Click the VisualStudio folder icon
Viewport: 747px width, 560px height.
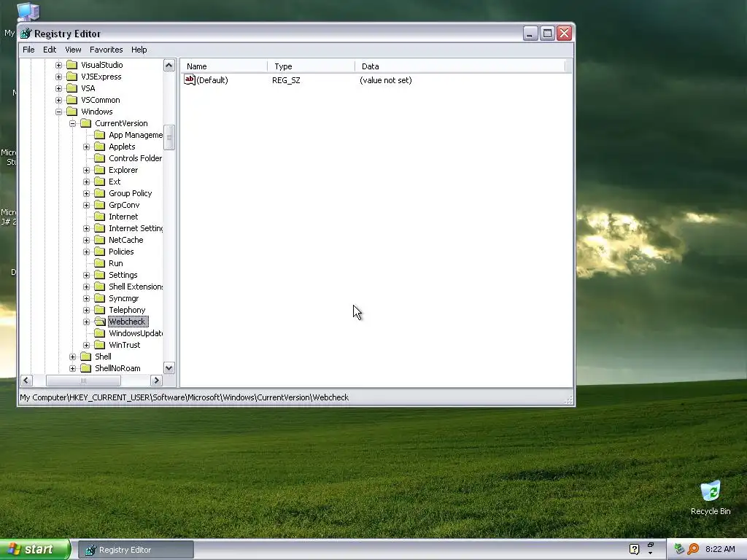pyautogui.click(x=72, y=65)
